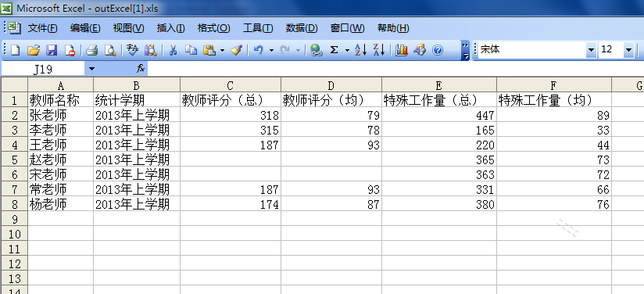Screen dimensions: 644x294
Task: Select row 5 header
Action: pyautogui.click(x=14, y=160)
